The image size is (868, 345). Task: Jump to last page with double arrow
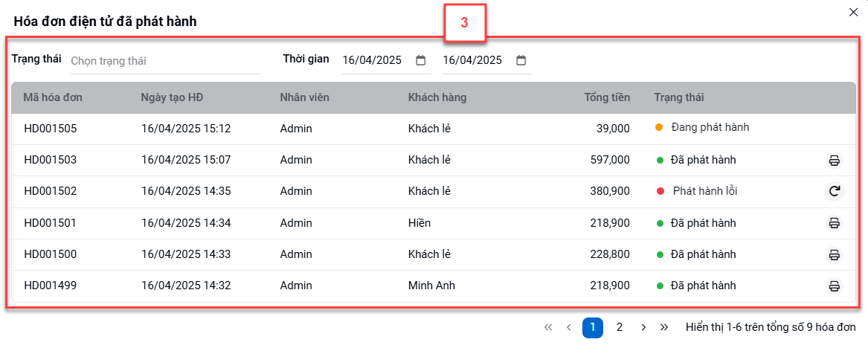664,327
